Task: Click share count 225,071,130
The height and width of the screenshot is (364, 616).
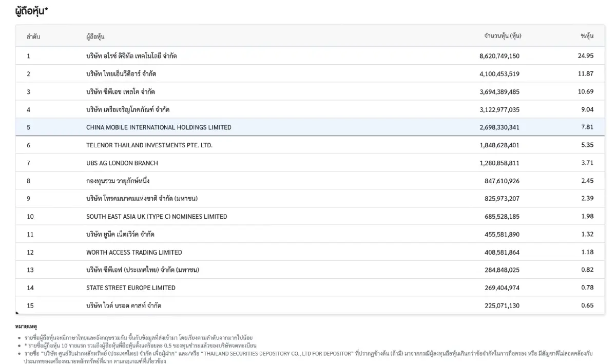Action: point(502,306)
